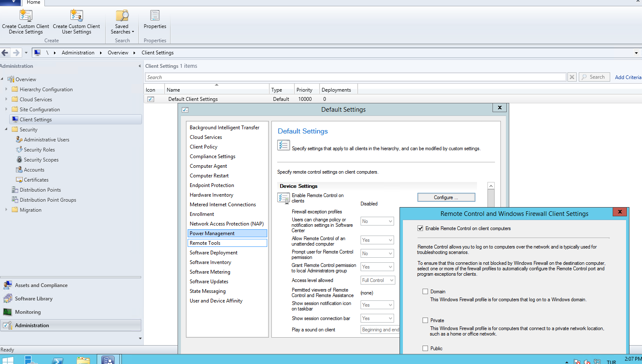Expand the Migration tree node
The width and height of the screenshot is (642, 364).
tap(6, 210)
